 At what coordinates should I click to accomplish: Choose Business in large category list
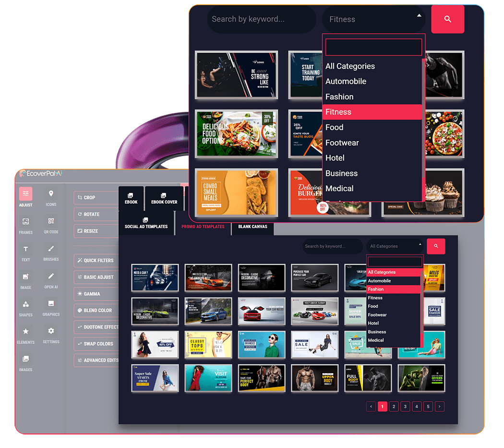372,173
